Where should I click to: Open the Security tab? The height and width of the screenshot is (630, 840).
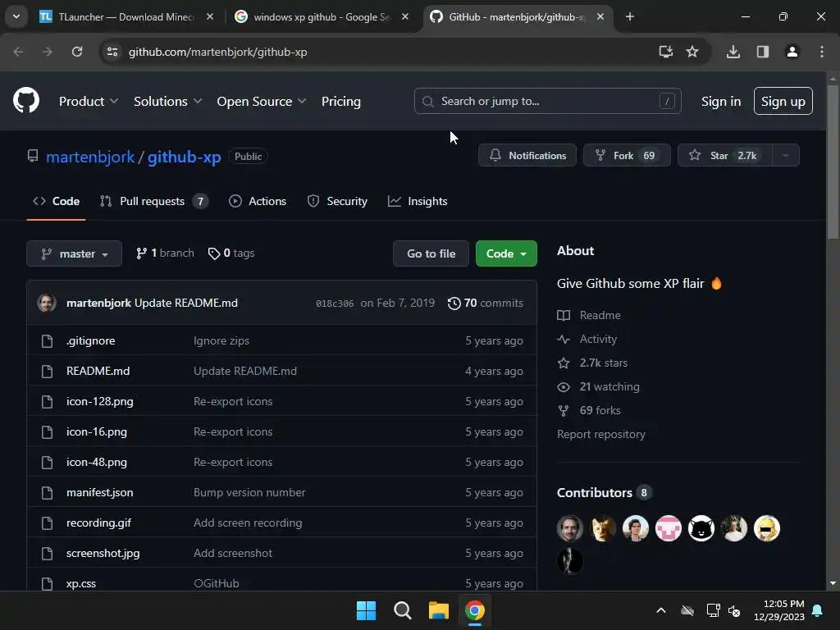(337, 202)
